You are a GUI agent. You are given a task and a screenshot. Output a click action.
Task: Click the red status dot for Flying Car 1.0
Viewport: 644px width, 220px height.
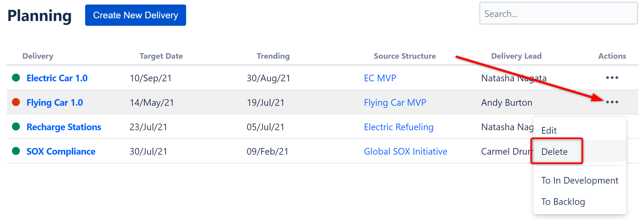16,102
